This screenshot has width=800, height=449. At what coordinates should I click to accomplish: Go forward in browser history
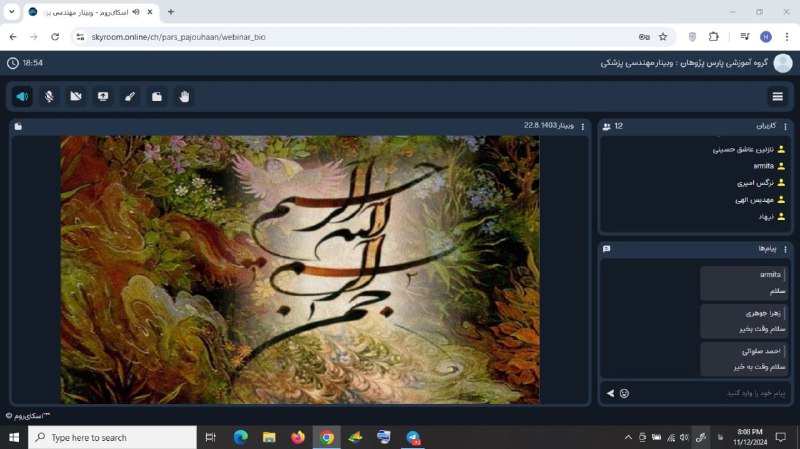[34, 37]
